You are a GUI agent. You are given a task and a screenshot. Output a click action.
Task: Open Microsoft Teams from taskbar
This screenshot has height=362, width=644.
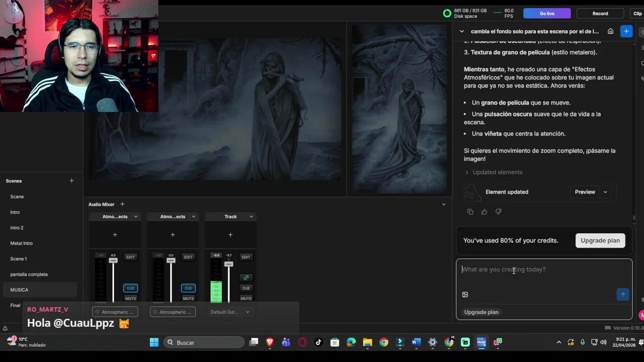click(x=286, y=342)
